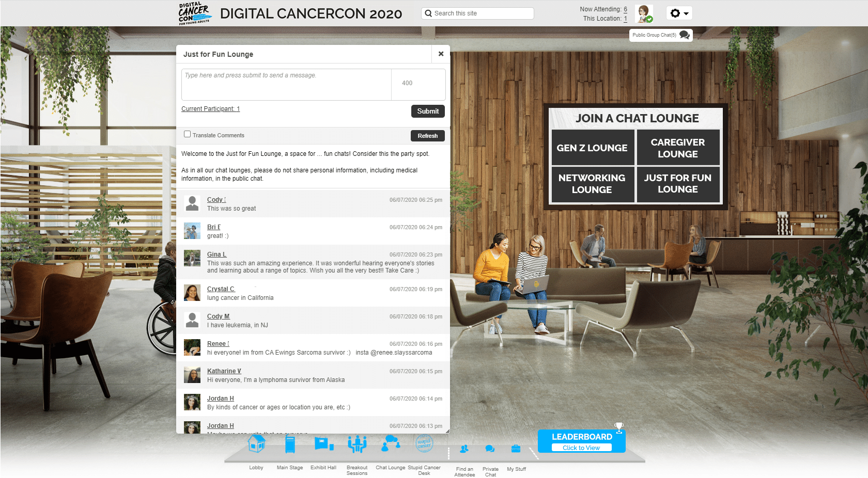The height and width of the screenshot is (478, 868).
Task: Click Cody M default avatar icon
Action: [x=192, y=320]
